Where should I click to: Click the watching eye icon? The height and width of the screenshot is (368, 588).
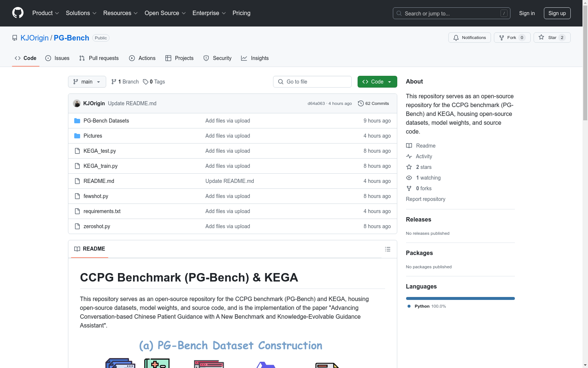(409, 178)
